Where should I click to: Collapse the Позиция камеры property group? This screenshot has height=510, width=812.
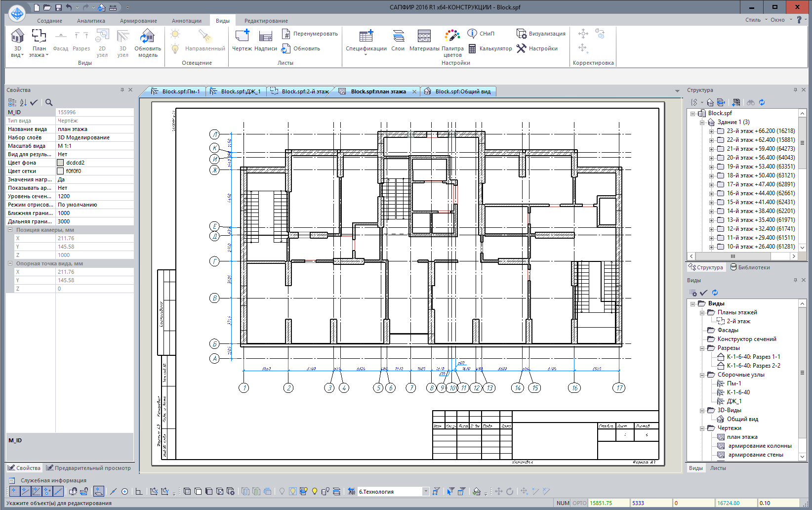[10, 230]
